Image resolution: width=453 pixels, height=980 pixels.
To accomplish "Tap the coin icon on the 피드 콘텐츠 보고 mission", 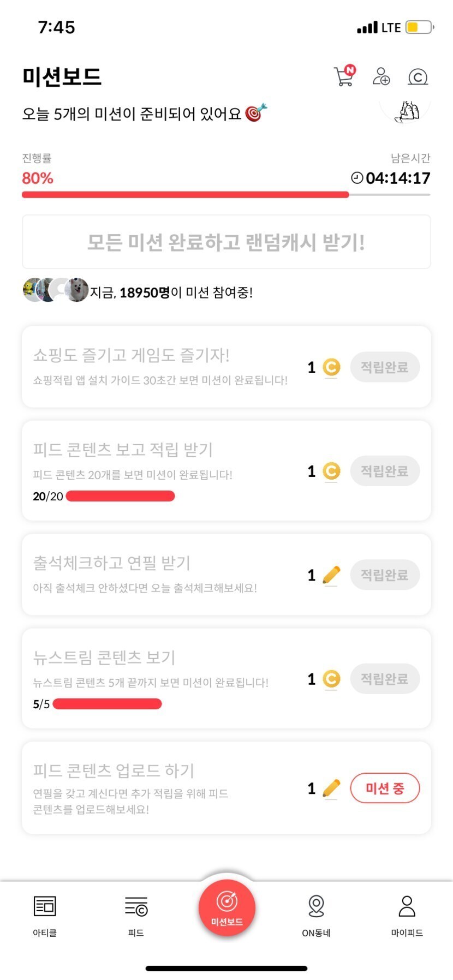I will (x=331, y=471).
